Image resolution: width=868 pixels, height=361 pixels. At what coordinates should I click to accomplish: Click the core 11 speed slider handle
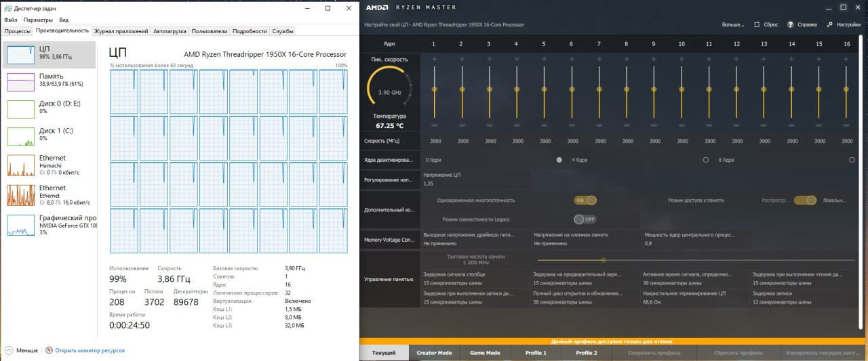pos(709,89)
